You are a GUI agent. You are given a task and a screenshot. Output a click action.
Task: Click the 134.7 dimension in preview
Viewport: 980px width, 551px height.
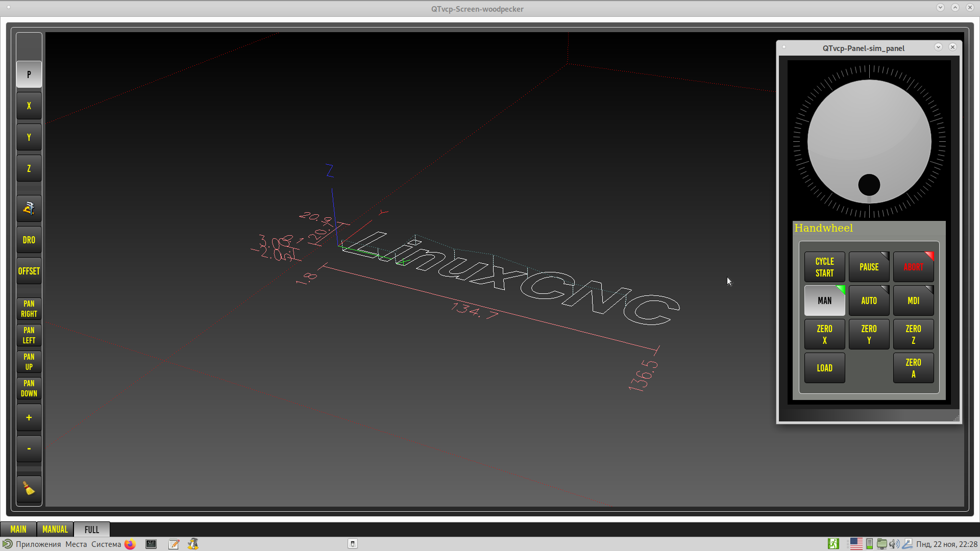[475, 310]
